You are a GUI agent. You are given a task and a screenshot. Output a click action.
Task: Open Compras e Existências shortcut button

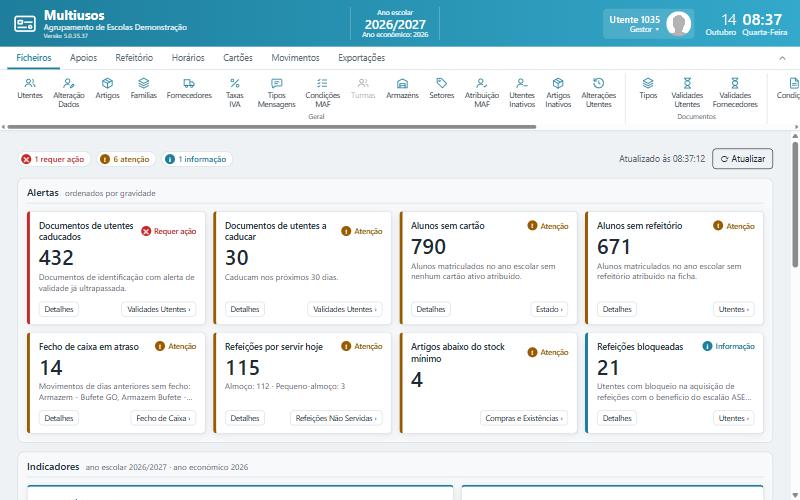click(524, 418)
